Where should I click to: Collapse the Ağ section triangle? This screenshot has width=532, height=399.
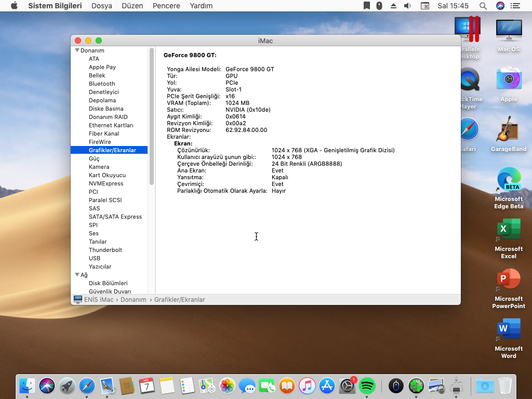point(77,275)
